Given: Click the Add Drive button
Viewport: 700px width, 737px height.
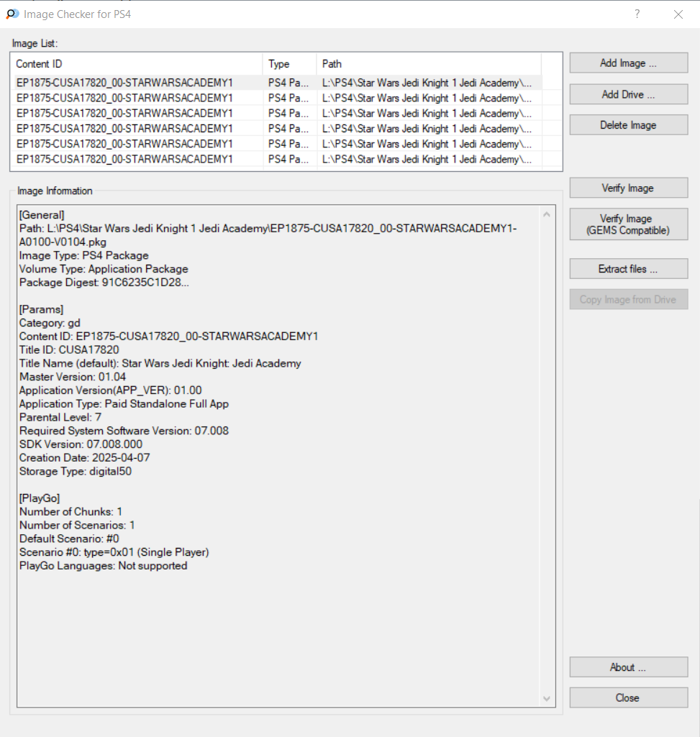Looking at the screenshot, I should click(629, 94).
